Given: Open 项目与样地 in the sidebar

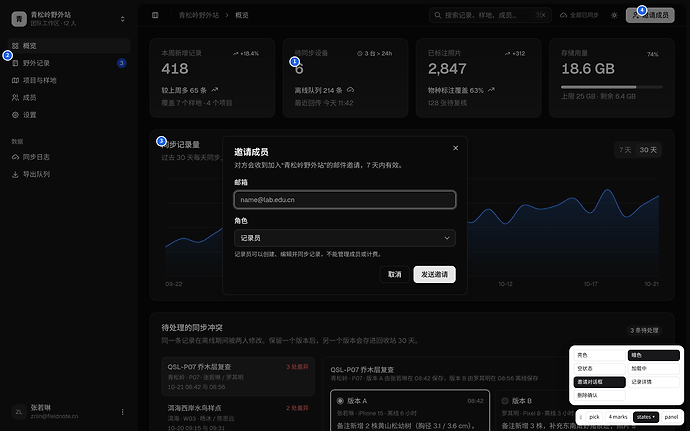Looking at the screenshot, I should [x=69, y=80].
